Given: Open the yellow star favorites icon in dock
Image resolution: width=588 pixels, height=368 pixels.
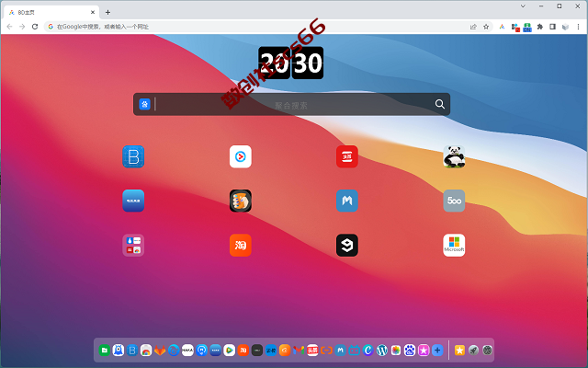Looking at the screenshot, I should tap(459, 351).
